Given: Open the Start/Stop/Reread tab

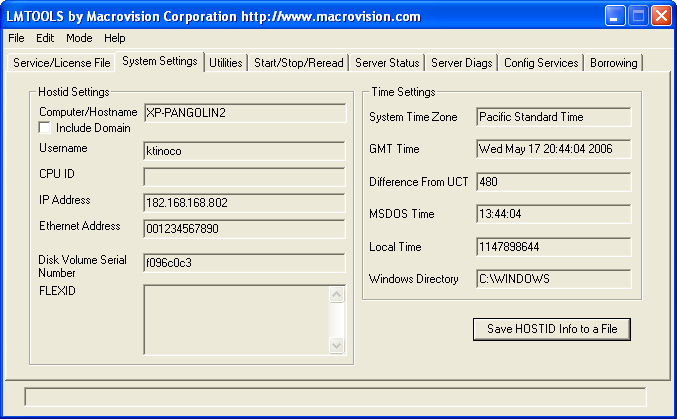Looking at the screenshot, I should pyautogui.click(x=298, y=63).
